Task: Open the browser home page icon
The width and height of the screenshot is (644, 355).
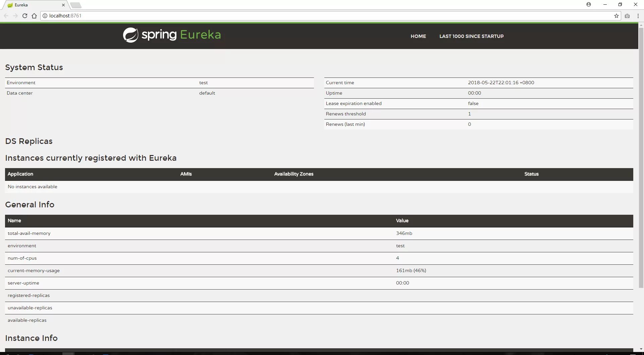Action: click(34, 16)
